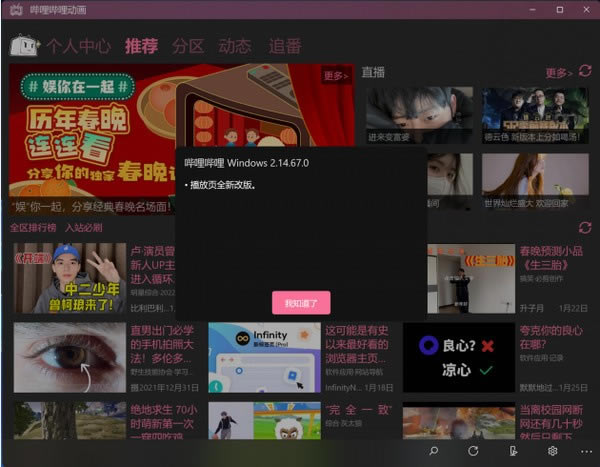Viewport: 600px width, 467px height.
Task: Refresh the 直播 live section
Action: (x=585, y=72)
